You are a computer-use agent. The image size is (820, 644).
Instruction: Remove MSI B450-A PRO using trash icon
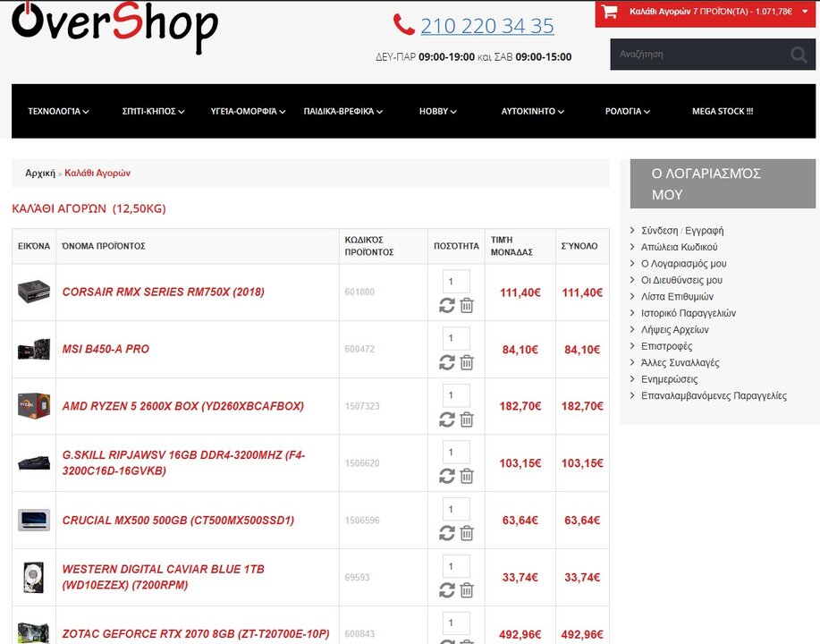pyautogui.click(x=467, y=362)
